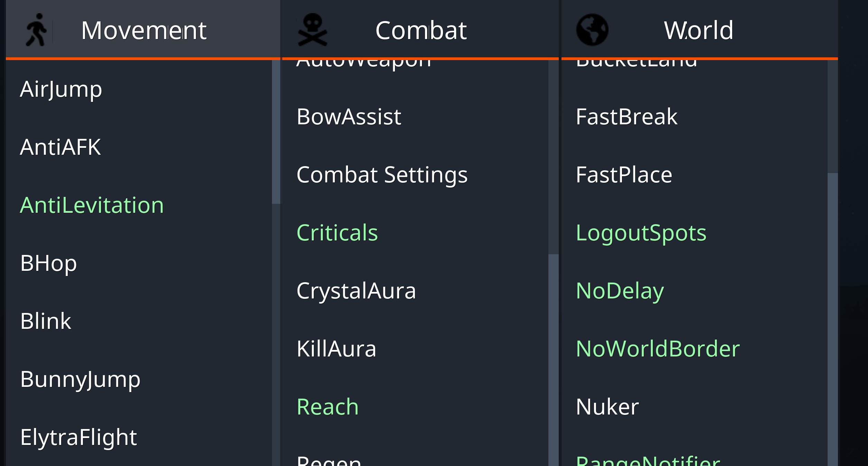This screenshot has width=868, height=466.
Task: Click the skull and crossbones Combat icon
Action: coord(312,30)
